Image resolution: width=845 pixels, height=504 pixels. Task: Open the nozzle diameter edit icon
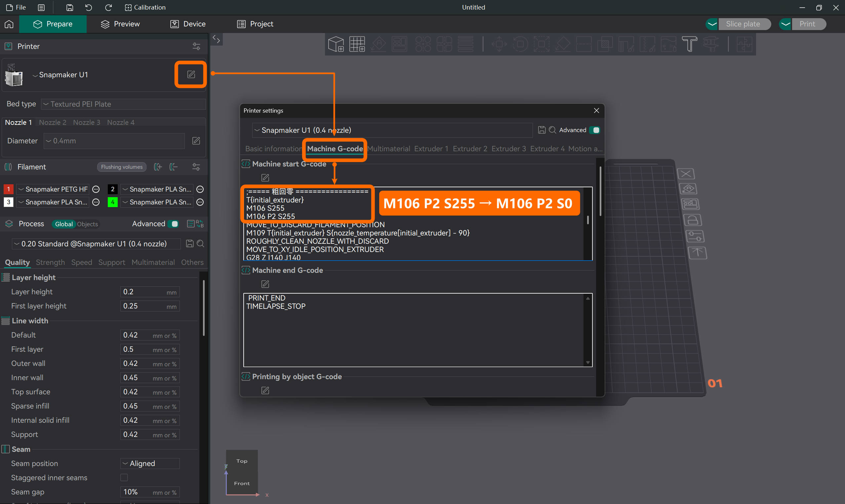coord(196,141)
